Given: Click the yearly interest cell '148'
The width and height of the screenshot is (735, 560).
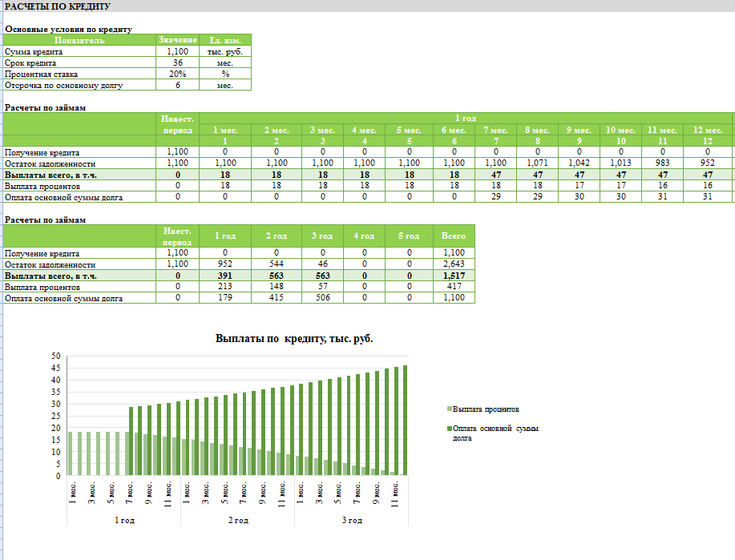Looking at the screenshot, I should (x=276, y=286).
